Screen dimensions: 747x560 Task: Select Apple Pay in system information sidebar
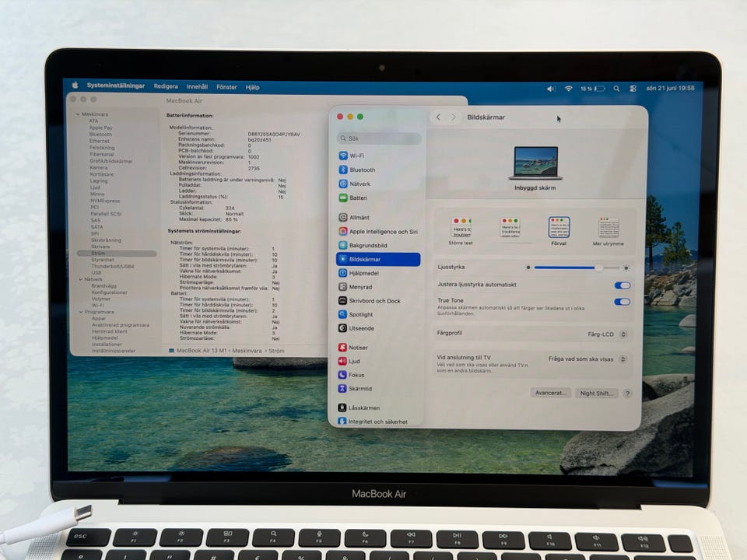tap(100, 128)
